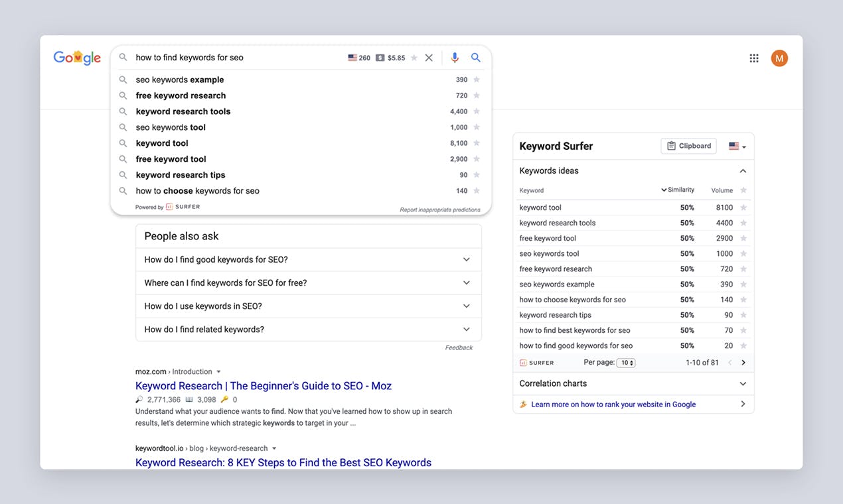Click 'Report inappropriate predictions' link
This screenshot has width=843, height=504.
pos(440,210)
